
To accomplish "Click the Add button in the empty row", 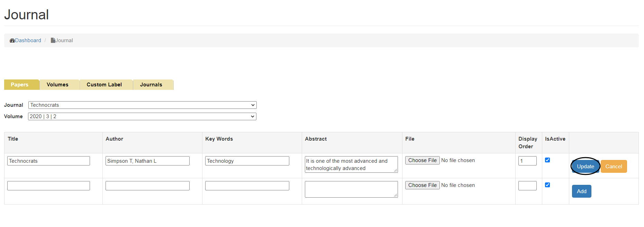I will (581, 191).
